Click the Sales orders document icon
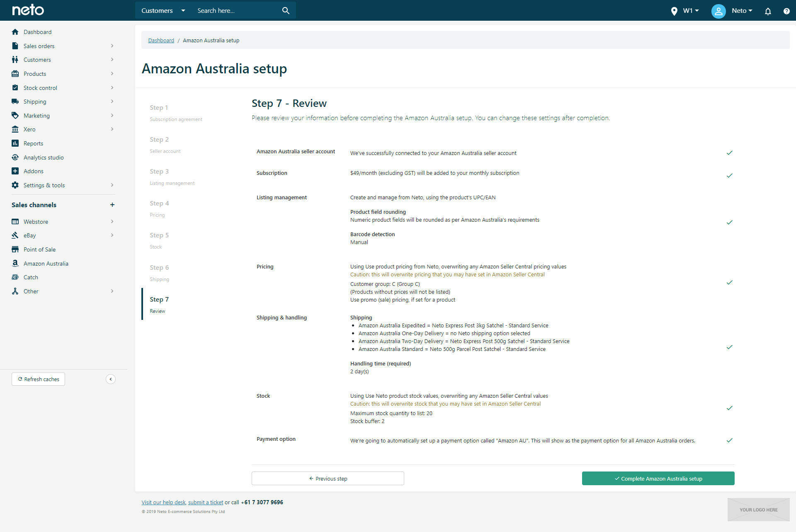Screen dimensions: 796x532 click(15, 46)
